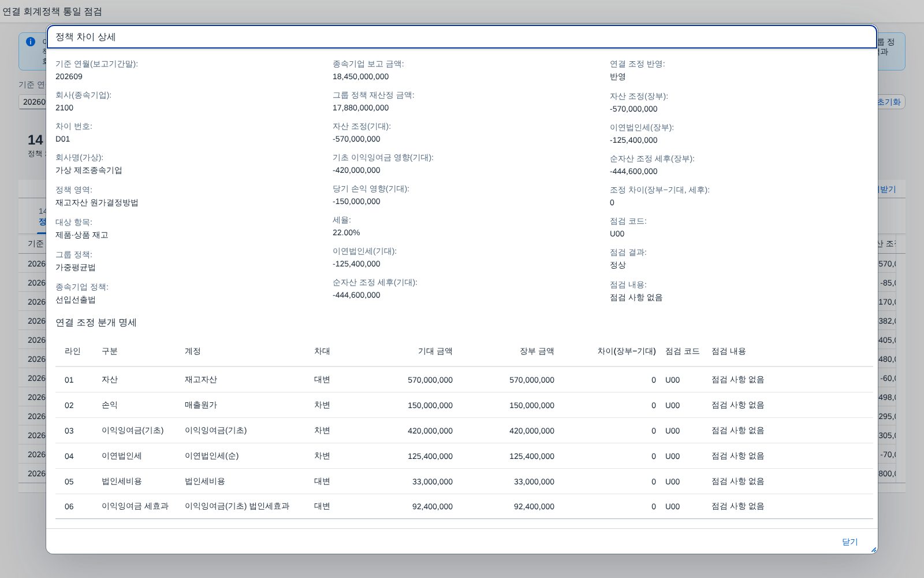Click the dialog resize handle icon
924x578 pixels.
pyautogui.click(x=873, y=549)
